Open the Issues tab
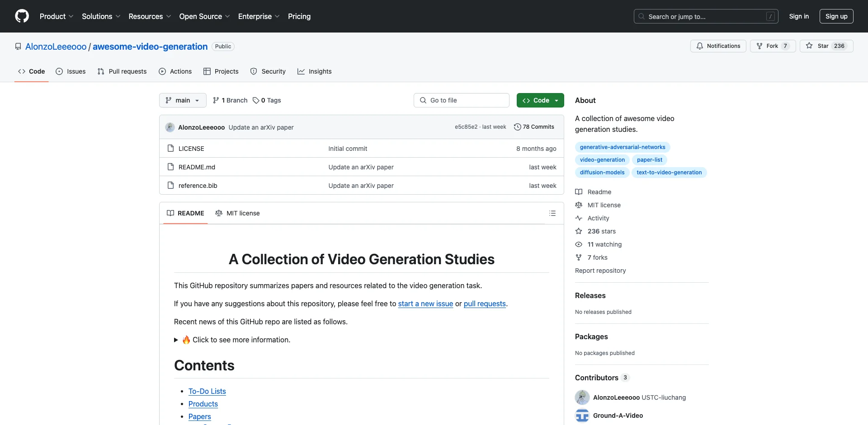Screen dimensions: 868x425 click(x=71, y=71)
